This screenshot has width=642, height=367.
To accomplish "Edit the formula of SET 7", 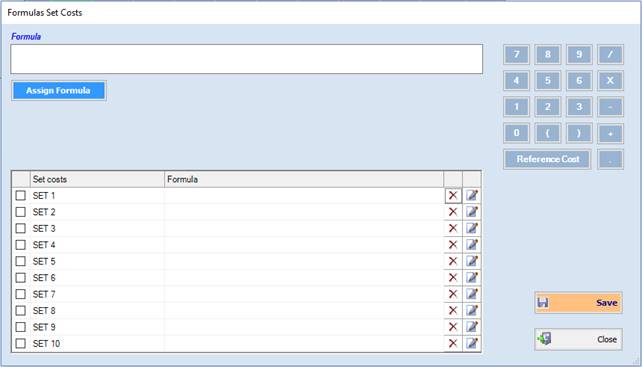I will pos(472,294).
